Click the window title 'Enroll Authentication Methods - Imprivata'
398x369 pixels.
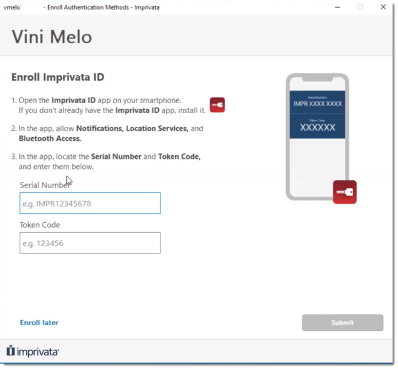[x=103, y=7]
